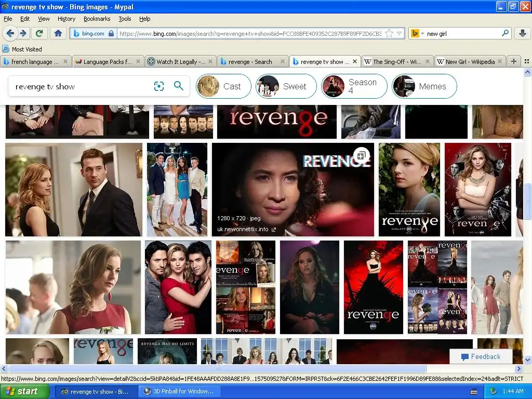Click the Bing search magnifier icon
532x399 pixels.
[x=179, y=86]
